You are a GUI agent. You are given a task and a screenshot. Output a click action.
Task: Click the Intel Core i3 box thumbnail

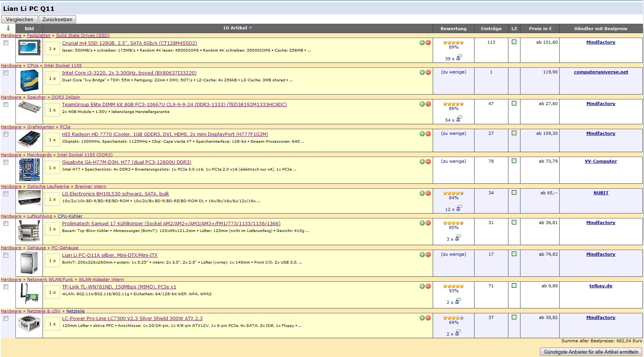click(29, 80)
